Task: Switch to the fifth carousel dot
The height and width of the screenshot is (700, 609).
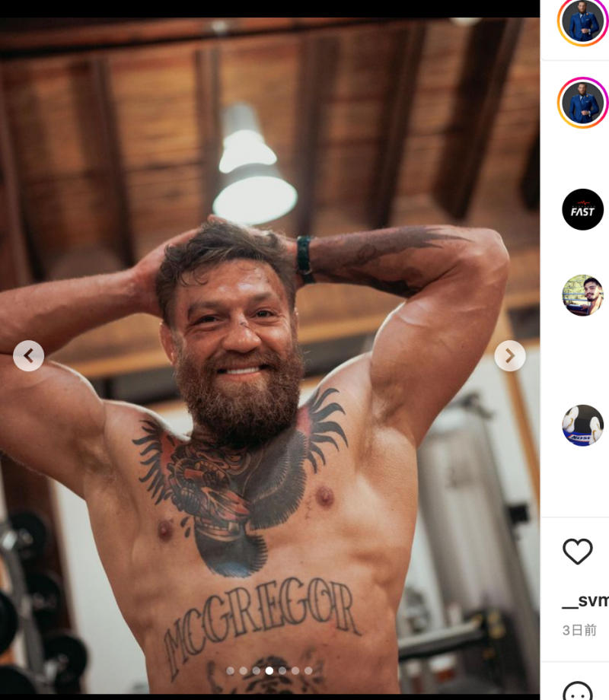Action: pyautogui.click(x=282, y=671)
